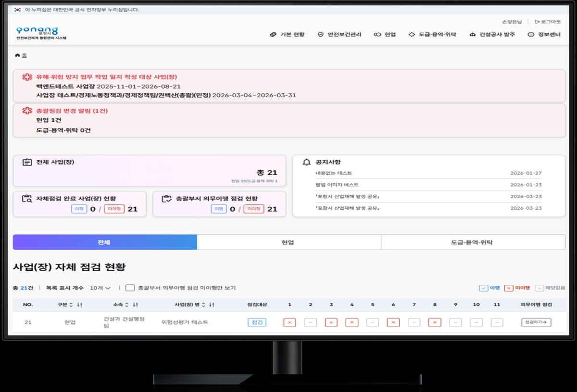Click 도급·용역·위탁 0건 in the alert box

(63, 130)
